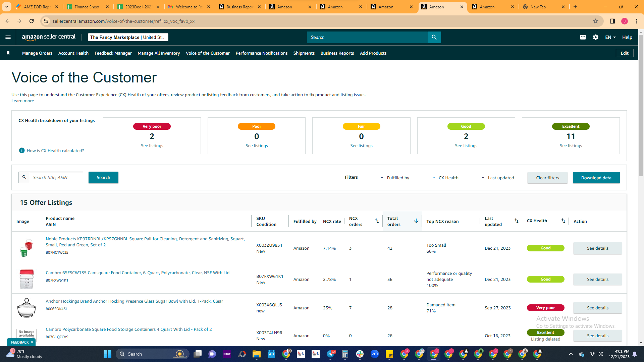Open the Learn more link
The width and height of the screenshot is (644, 362).
click(x=22, y=101)
